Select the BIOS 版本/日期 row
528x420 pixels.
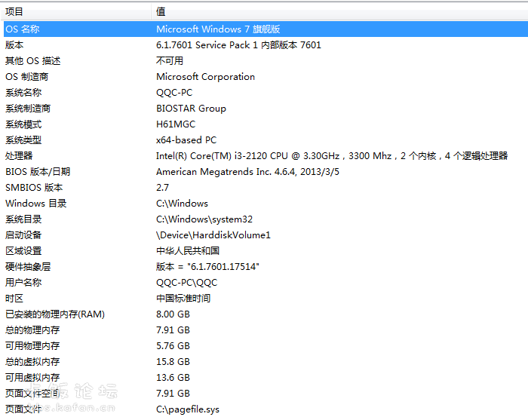(x=266, y=172)
